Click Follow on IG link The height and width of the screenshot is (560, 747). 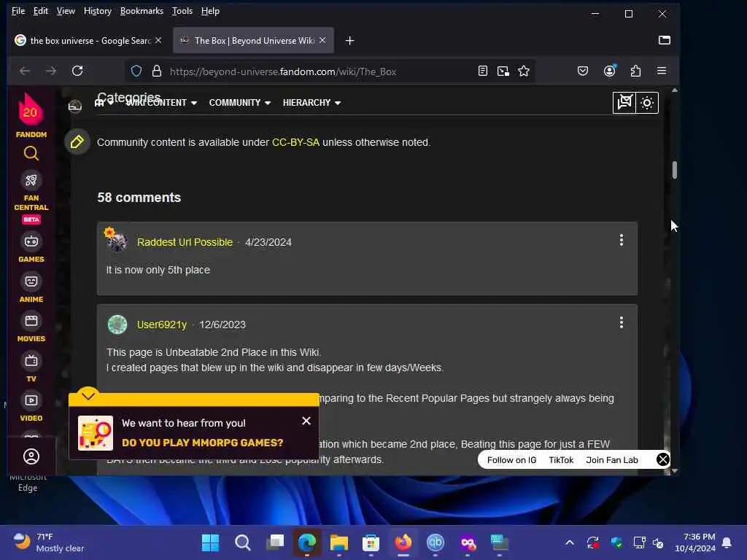tap(511, 460)
